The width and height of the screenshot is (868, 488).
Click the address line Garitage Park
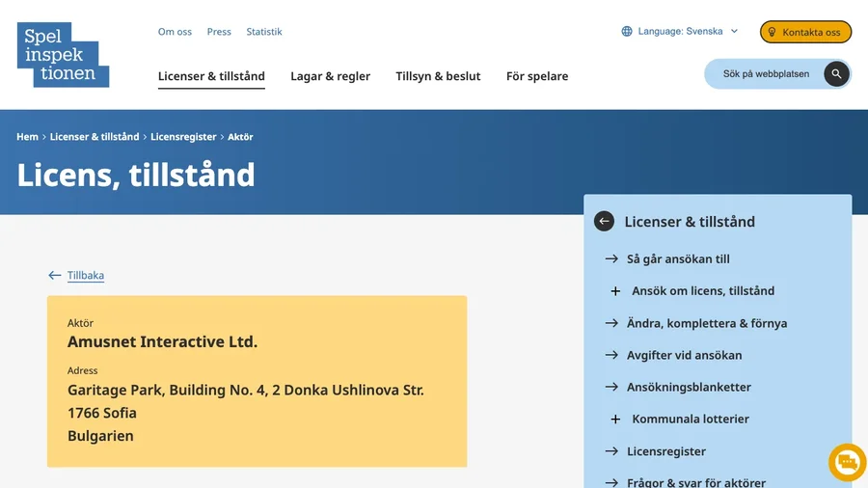[246, 390]
